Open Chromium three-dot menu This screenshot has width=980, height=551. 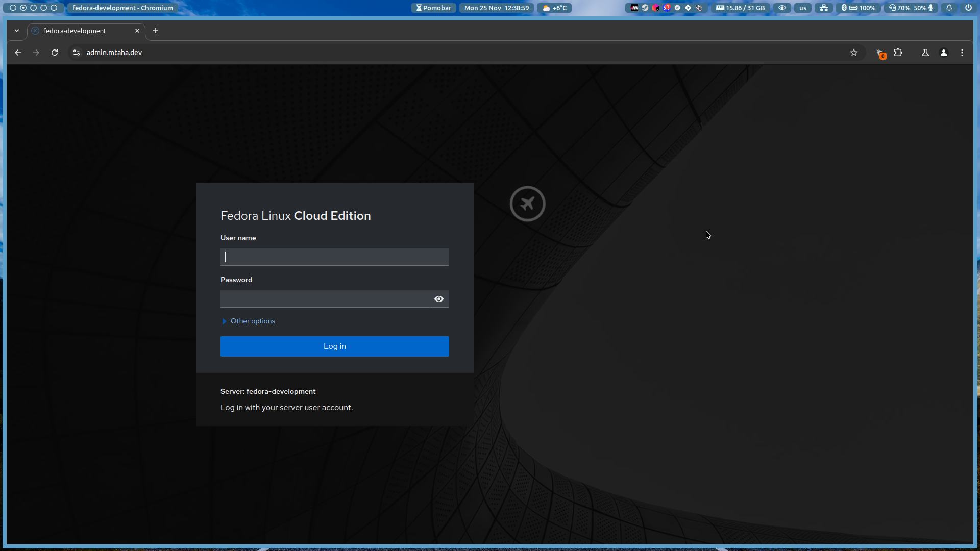point(962,53)
